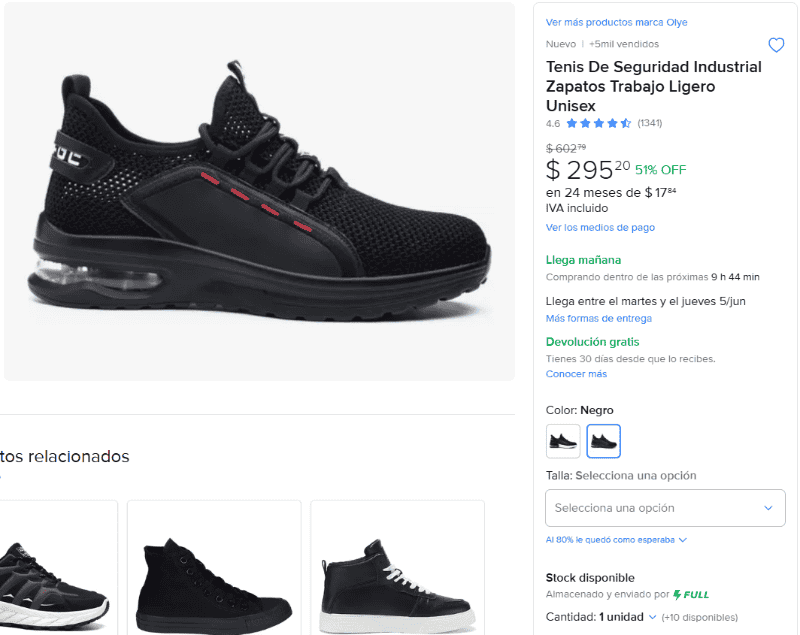
Task: Click the 'Devolución gratis' text
Action: pyautogui.click(x=592, y=342)
